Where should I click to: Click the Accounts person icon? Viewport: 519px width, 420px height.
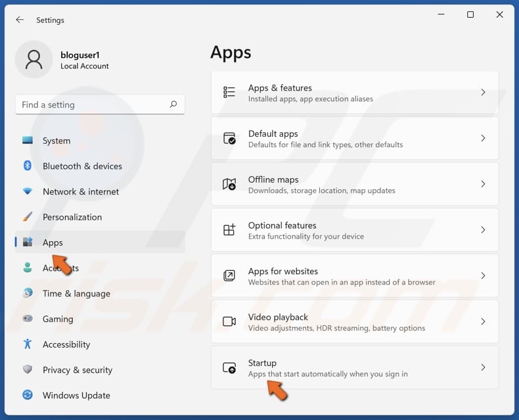pyautogui.click(x=28, y=268)
